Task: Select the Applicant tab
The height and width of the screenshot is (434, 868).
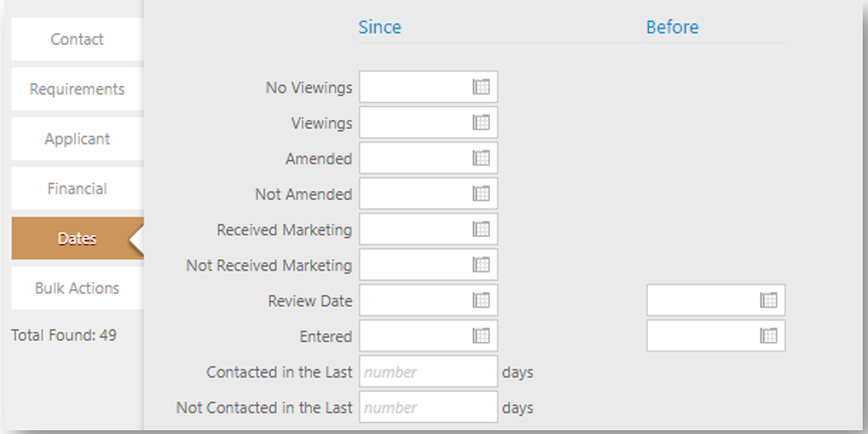Action: coord(77,139)
